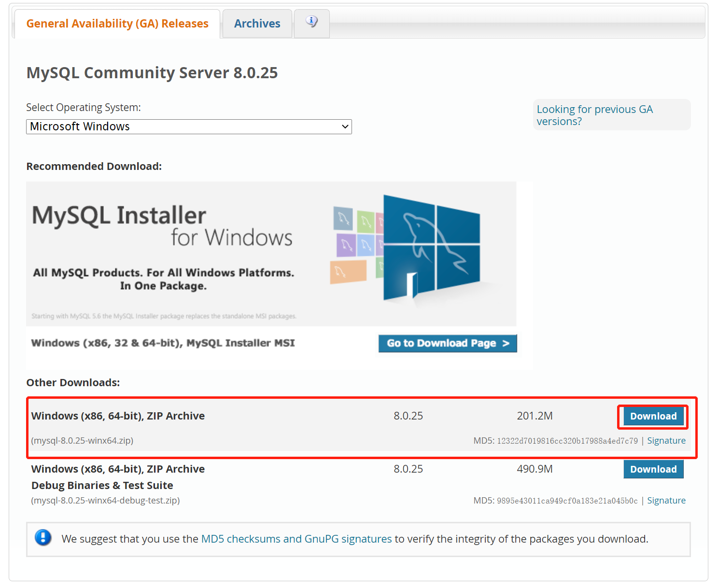Switch to General Availability (GA) Releases tab

click(x=117, y=24)
